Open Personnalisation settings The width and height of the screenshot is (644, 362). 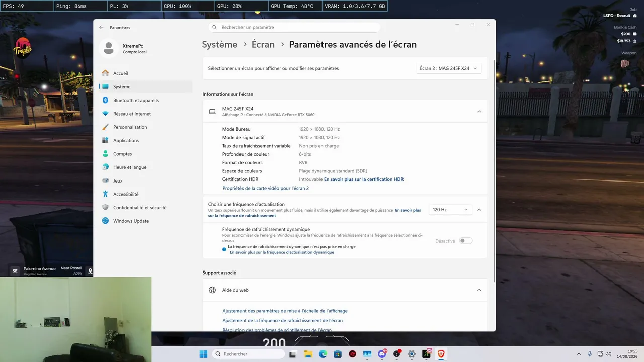(x=145, y=127)
